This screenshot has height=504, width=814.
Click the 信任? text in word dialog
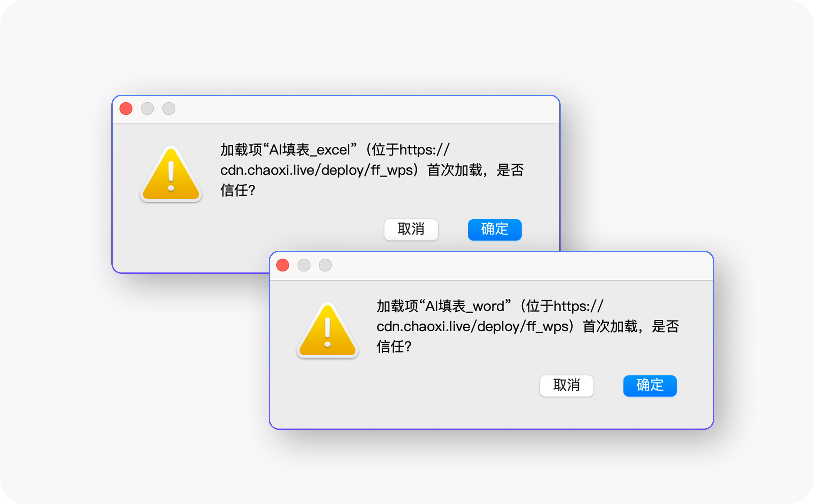click(394, 347)
